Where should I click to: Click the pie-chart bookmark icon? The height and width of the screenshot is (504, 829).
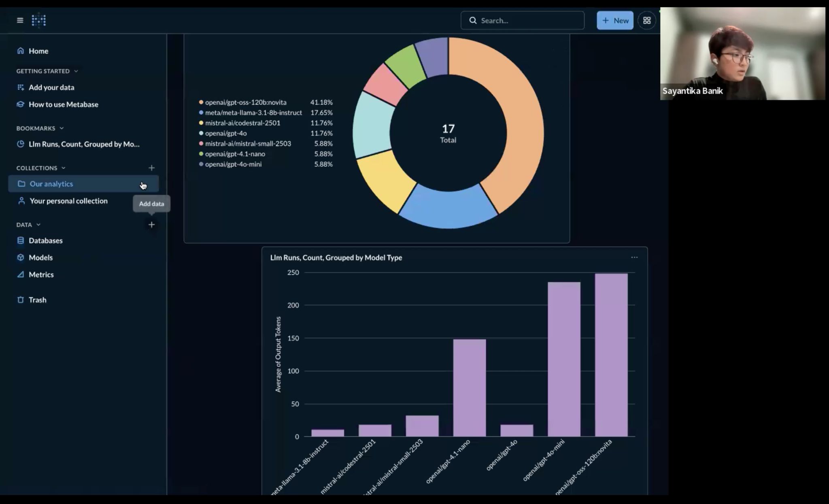pos(20,144)
